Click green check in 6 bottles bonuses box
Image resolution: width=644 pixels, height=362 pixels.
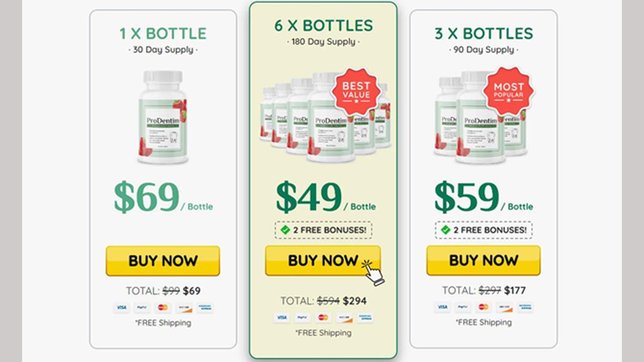tap(285, 230)
